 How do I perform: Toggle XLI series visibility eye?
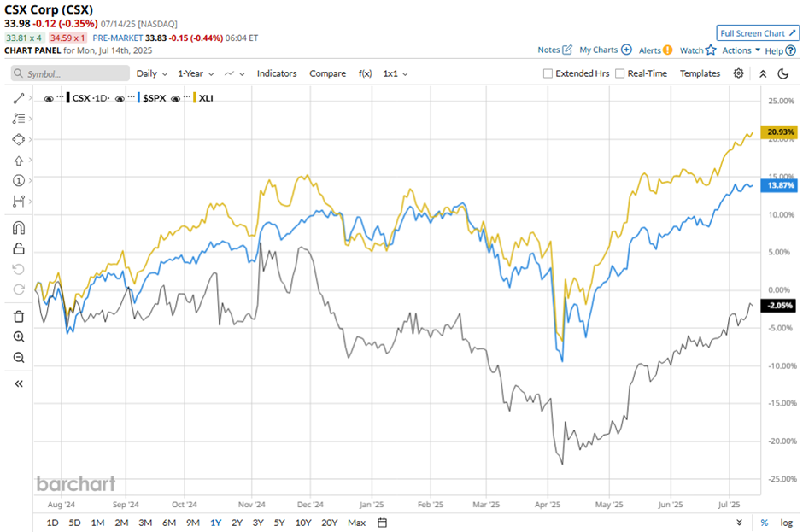176,98
